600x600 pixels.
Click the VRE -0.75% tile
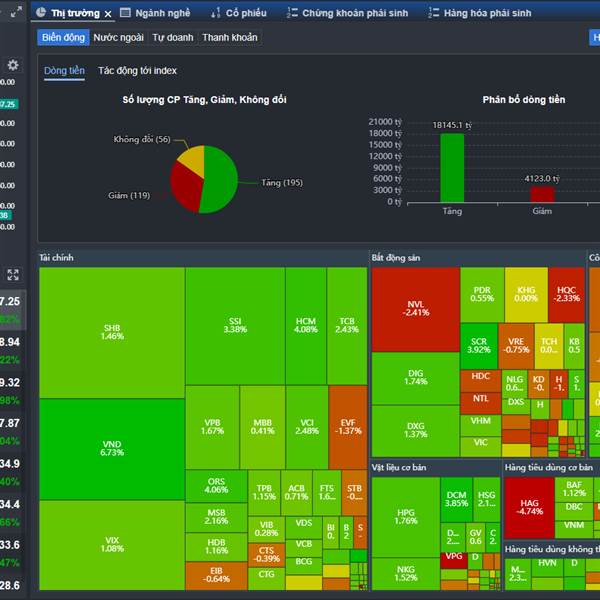coord(516,346)
